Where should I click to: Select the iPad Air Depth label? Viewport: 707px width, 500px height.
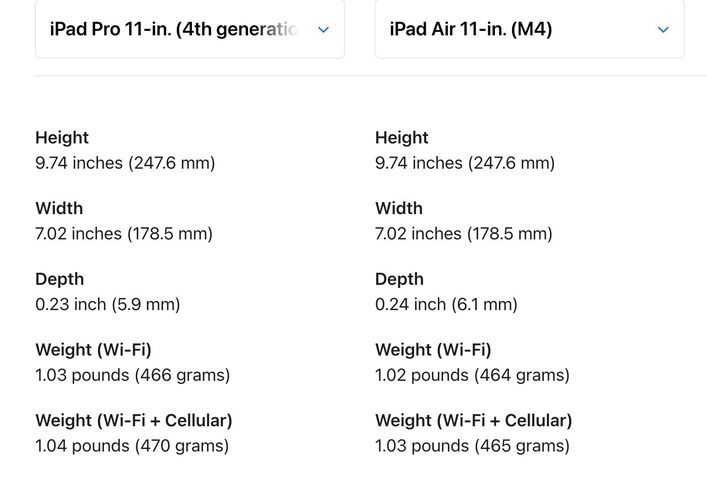point(399,279)
